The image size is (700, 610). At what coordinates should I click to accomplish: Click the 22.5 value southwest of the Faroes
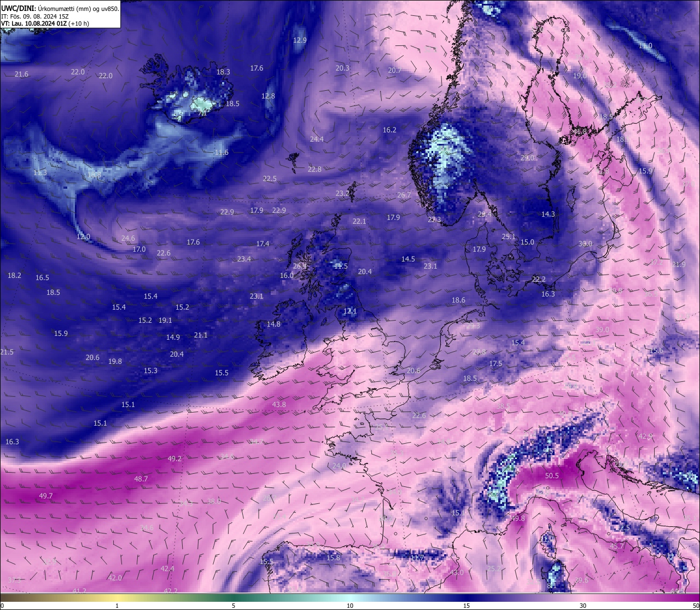pyautogui.click(x=270, y=178)
